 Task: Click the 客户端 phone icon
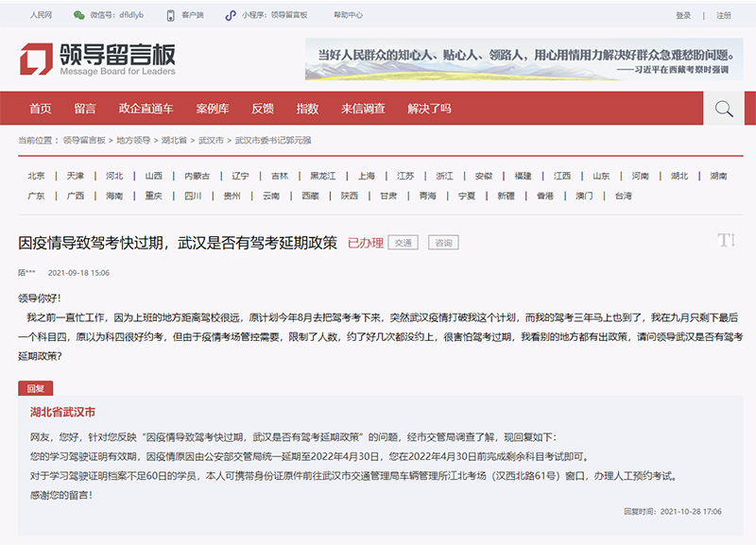[170, 16]
